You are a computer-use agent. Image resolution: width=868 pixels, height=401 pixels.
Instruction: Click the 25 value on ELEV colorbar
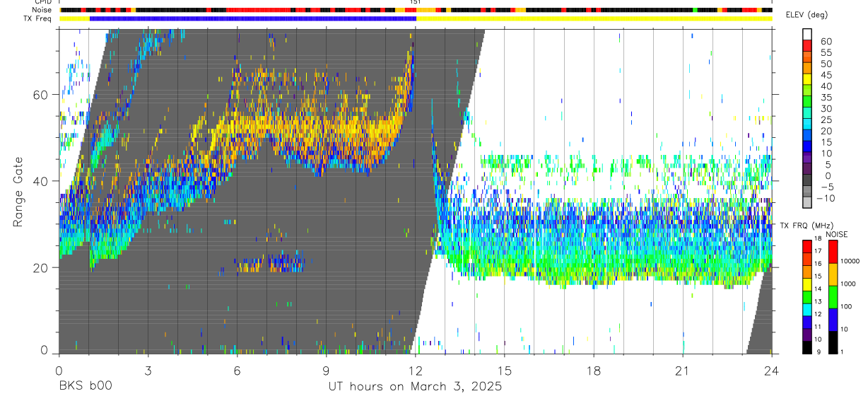pos(825,120)
